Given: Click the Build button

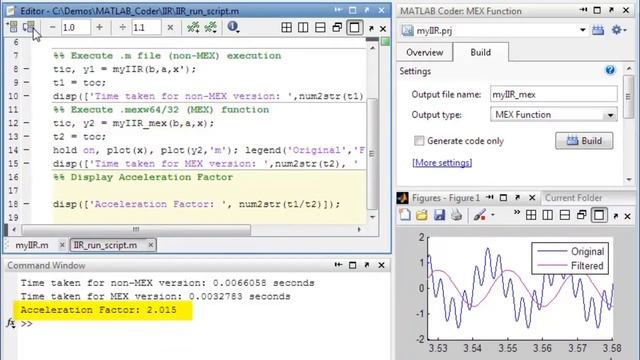Looking at the screenshot, I should (x=584, y=141).
